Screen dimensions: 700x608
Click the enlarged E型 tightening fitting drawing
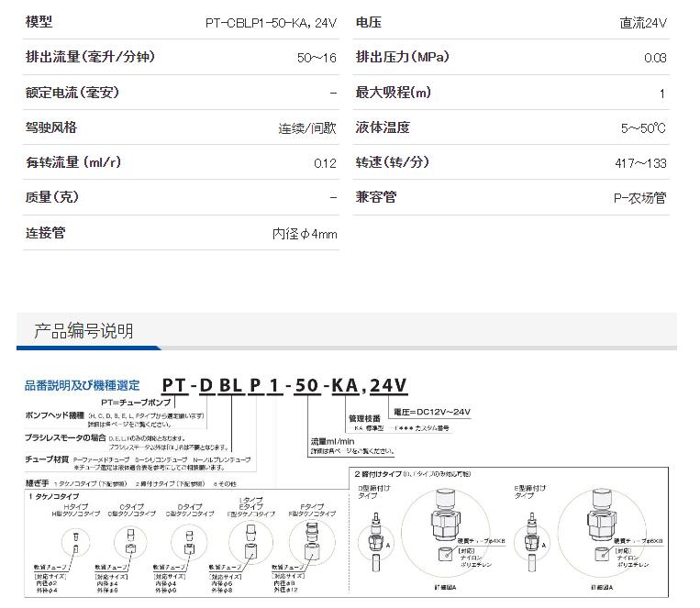(x=602, y=535)
